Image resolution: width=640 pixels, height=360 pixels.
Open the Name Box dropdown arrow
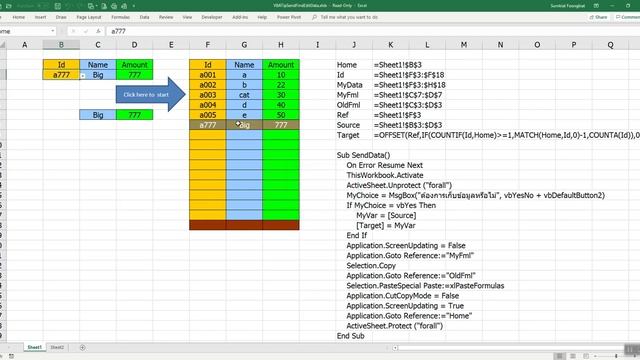click(53, 31)
